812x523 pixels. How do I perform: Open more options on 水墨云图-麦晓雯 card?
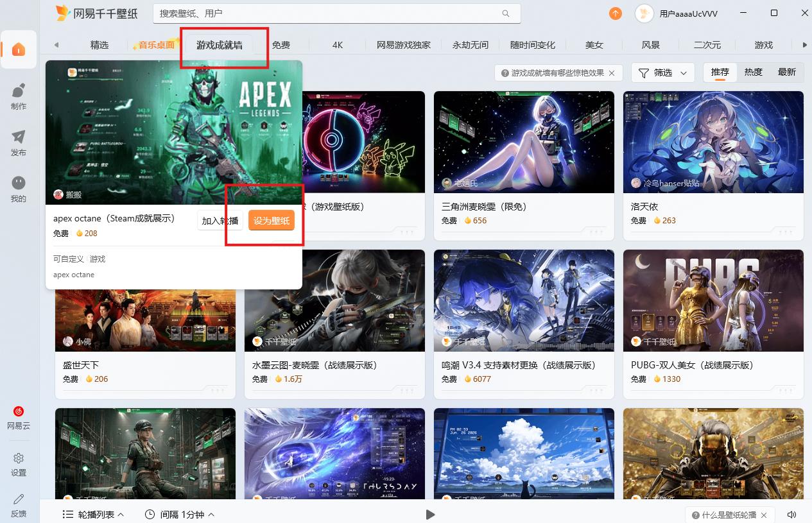[x=407, y=390]
